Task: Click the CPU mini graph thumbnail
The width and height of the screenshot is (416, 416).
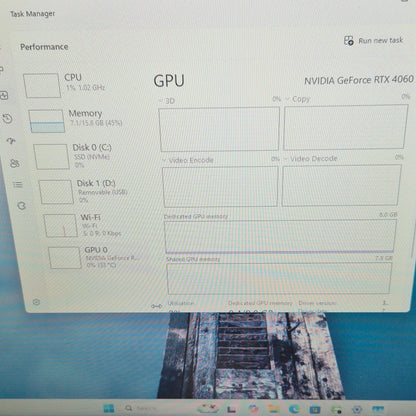Action: pyautogui.click(x=42, y=85)
